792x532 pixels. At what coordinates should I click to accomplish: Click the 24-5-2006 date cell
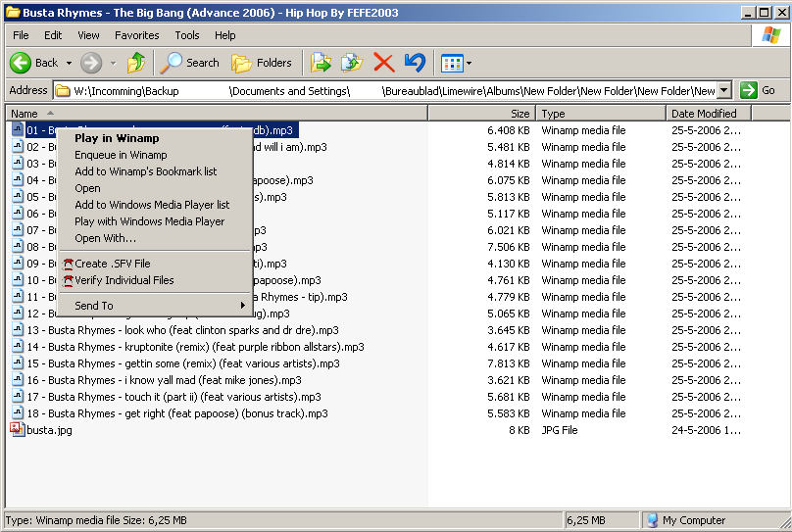click(x=706, y=430)
